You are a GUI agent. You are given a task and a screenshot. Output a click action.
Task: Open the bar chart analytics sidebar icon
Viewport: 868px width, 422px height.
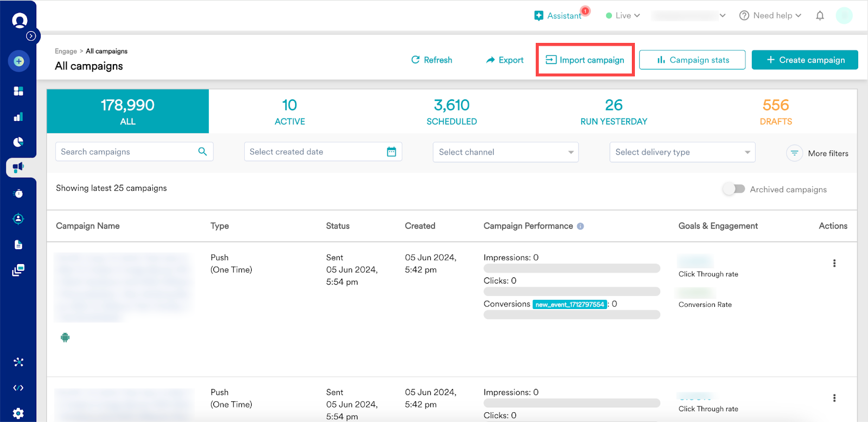click(x=18, y=117)
